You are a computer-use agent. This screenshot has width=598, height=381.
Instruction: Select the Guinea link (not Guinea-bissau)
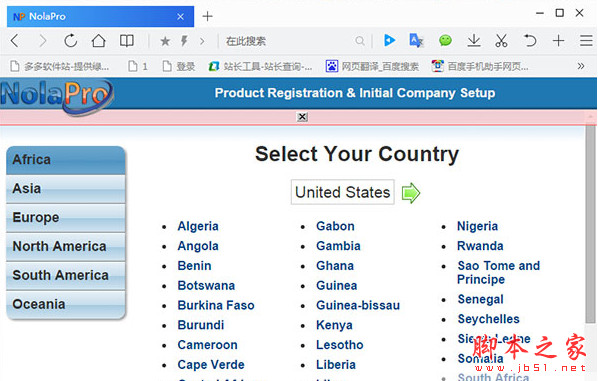[x=337, y=286]
